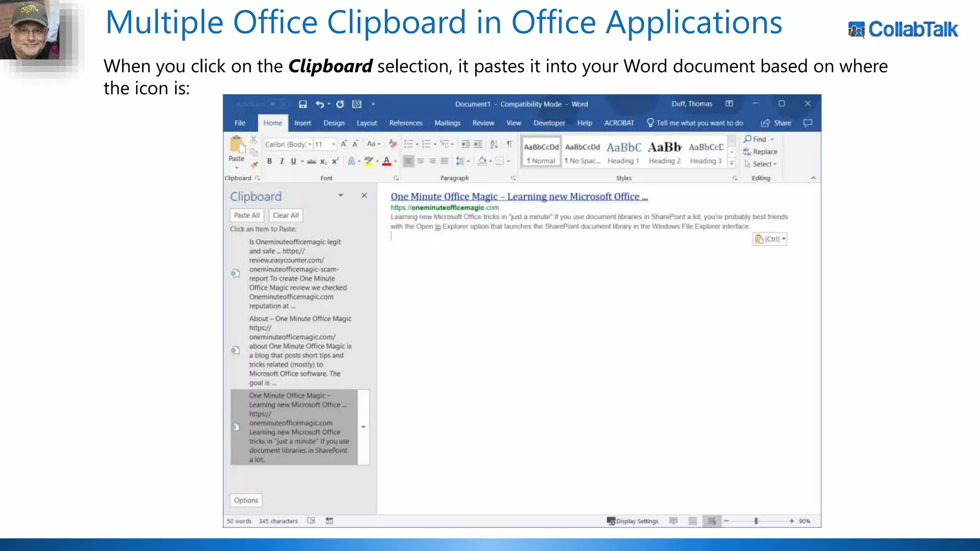Click the large Paste clipboard icon
Screen dimensions: 980x551
pyautogui.click(x=237, y=145)
